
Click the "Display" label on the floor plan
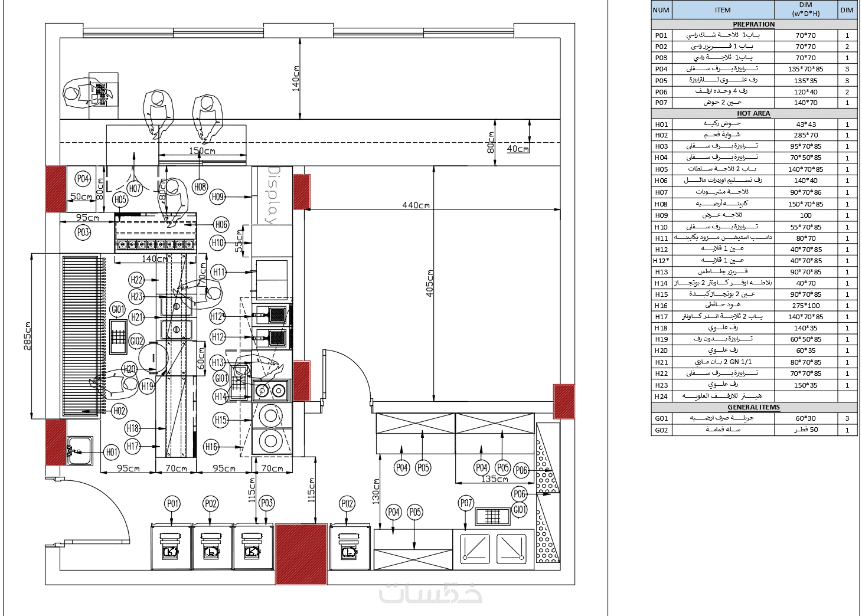click(x=272, y=195)
